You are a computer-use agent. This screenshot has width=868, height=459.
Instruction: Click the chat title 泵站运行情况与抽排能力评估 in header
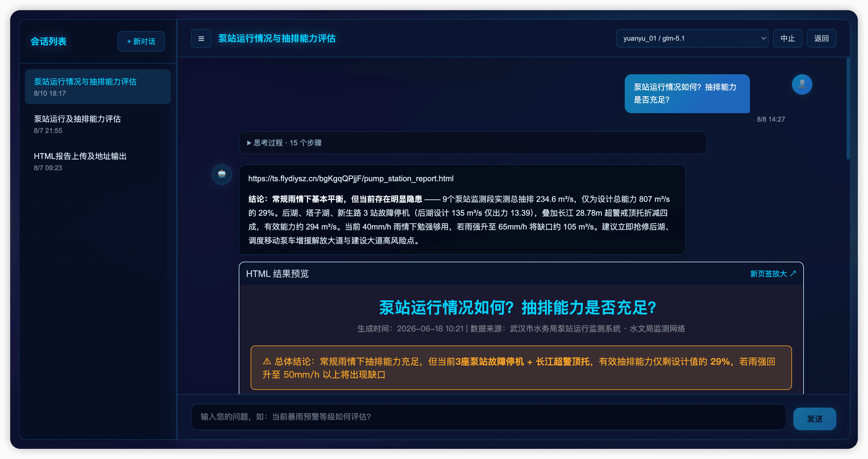pyautogui.click(x=277, y=38)
